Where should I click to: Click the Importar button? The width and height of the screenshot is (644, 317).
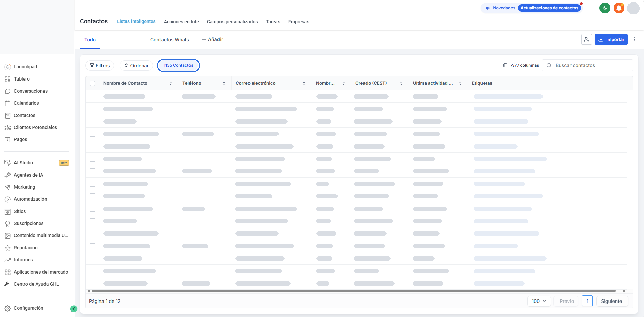tap(611, 39)
